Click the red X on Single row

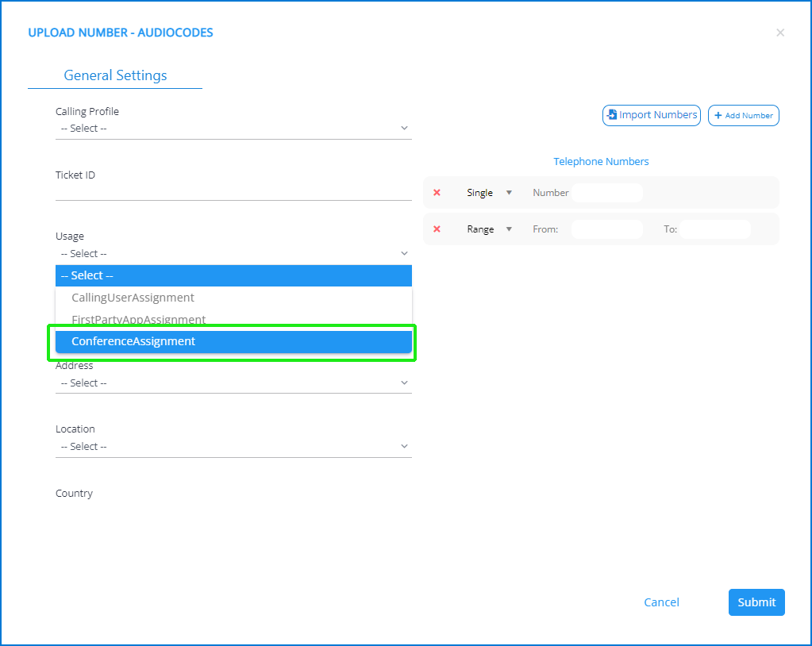coord(437,193)
